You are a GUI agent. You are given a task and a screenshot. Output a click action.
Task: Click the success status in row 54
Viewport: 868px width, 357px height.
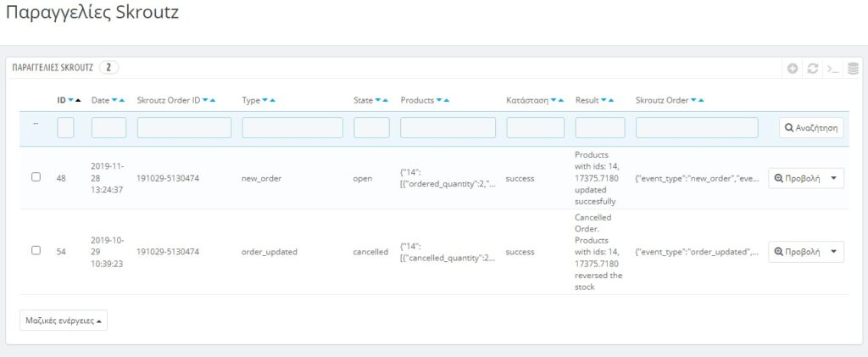click(x=520, y=252)
